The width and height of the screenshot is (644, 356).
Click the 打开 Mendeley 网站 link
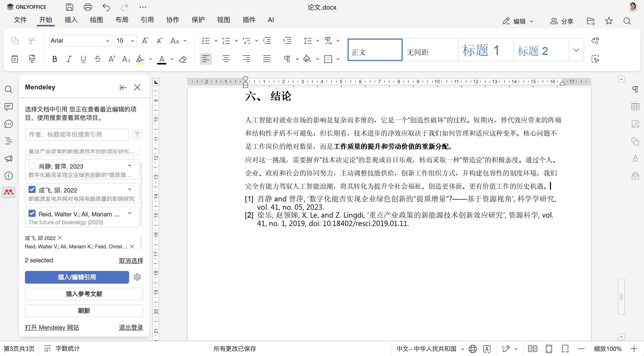pos(52,328)
